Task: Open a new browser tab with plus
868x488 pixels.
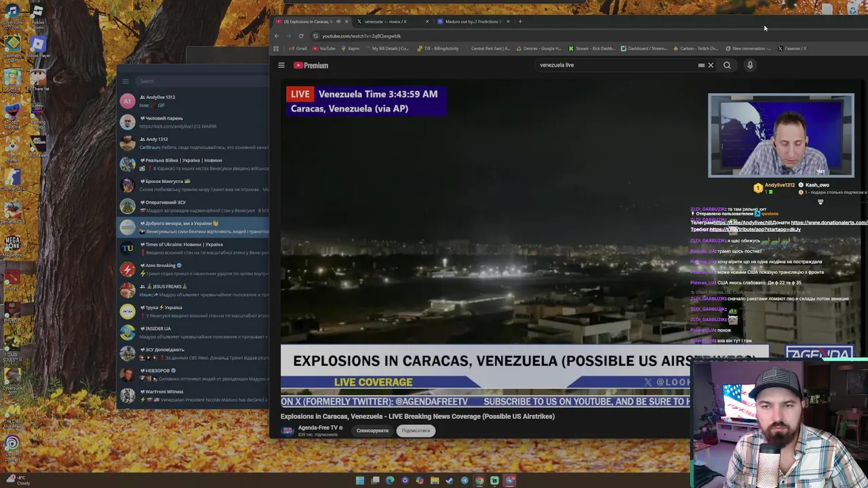Action: tap(520, 22)
